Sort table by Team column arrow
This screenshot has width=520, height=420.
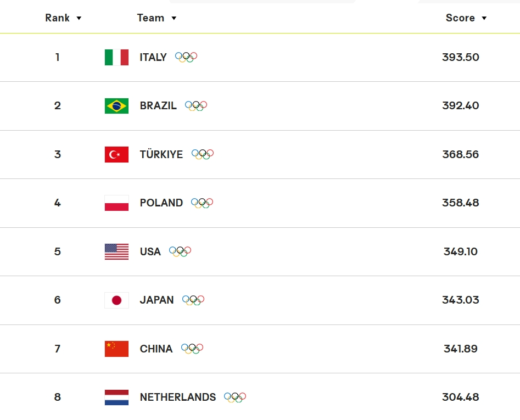174,18
